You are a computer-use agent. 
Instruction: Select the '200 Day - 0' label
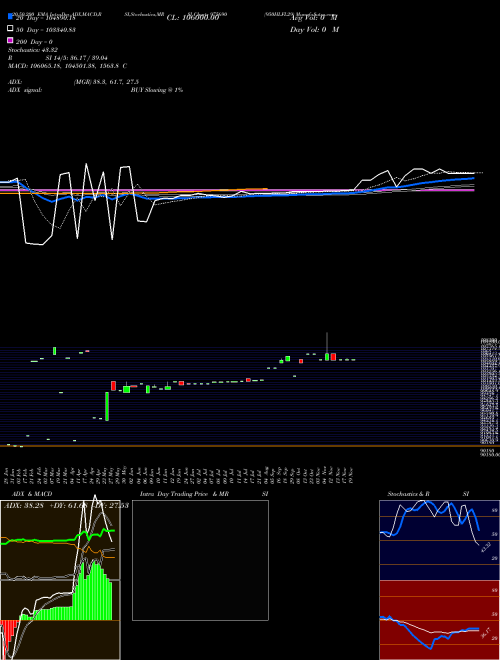click(x=34, y=42)
